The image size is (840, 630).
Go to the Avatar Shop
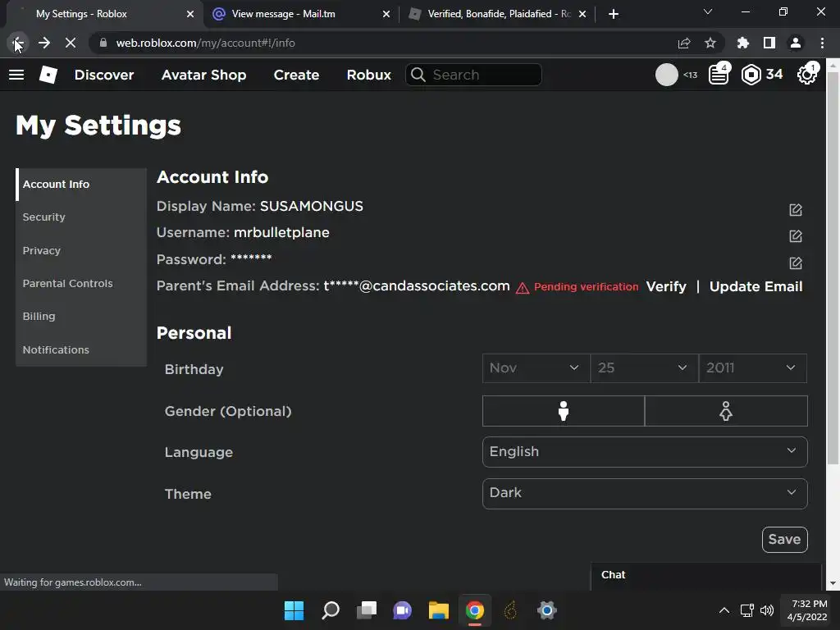click(x=203, y=75)
